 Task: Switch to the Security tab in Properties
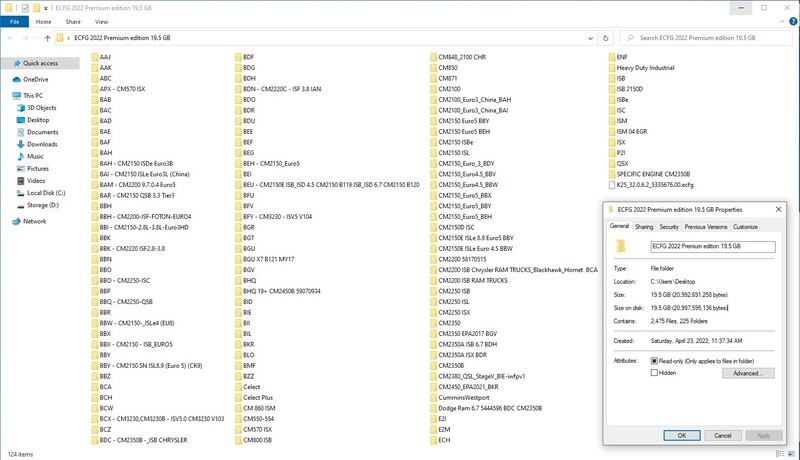[x=668, y=227]
